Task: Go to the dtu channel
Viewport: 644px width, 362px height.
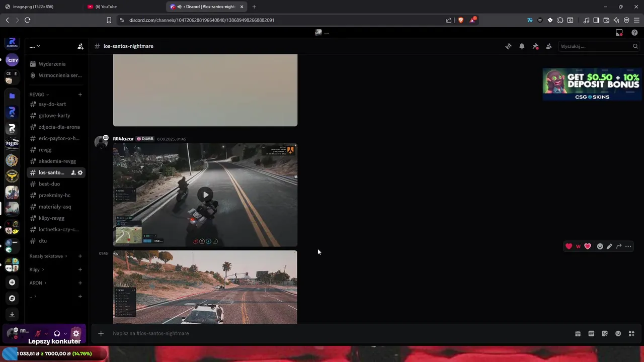Action: click(x=55, y=241)
